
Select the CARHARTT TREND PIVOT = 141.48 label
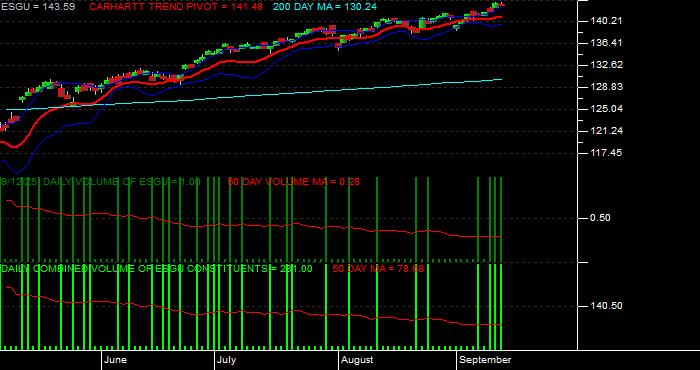(176, 7)
